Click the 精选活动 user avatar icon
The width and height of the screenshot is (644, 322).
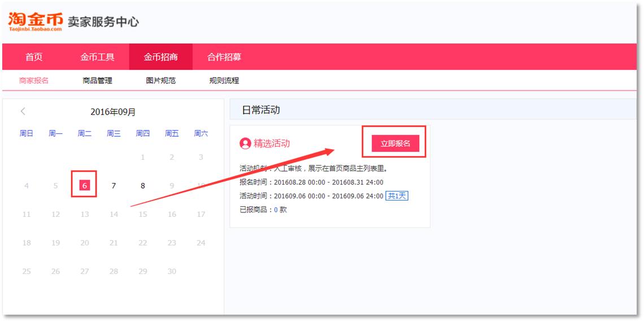(245, 143)
